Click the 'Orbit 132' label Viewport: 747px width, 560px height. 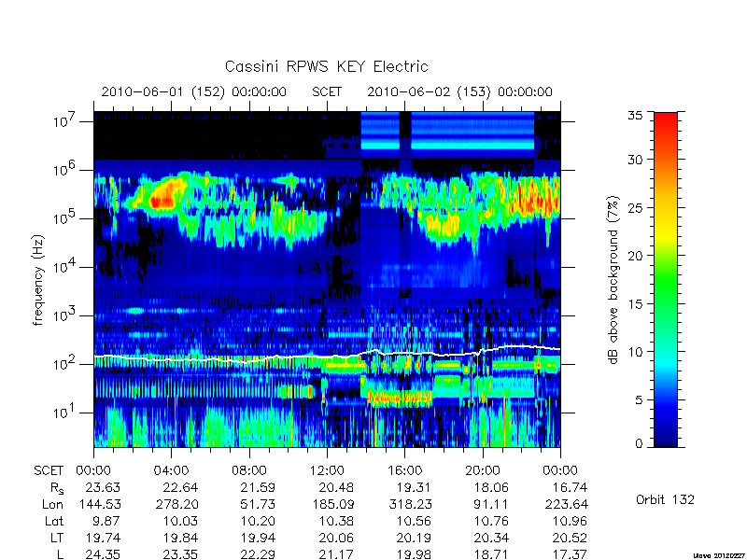(x=665, y=499)
